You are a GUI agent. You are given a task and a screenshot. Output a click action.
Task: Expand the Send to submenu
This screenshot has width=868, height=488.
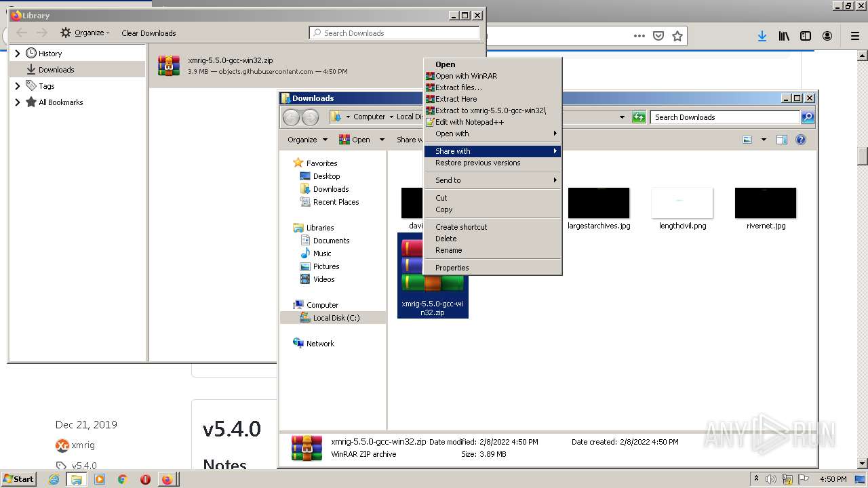(492, 180)
